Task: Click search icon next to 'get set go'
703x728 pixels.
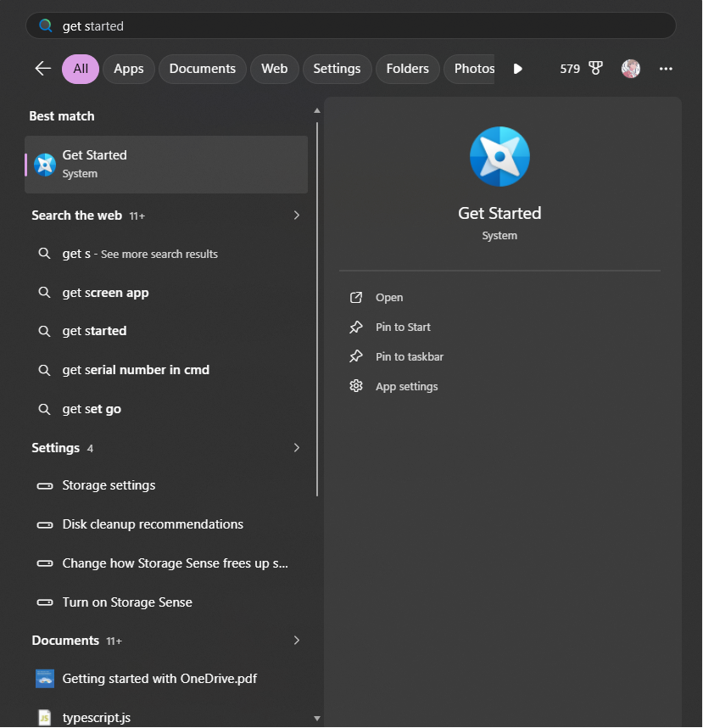Action: (45, 409)
